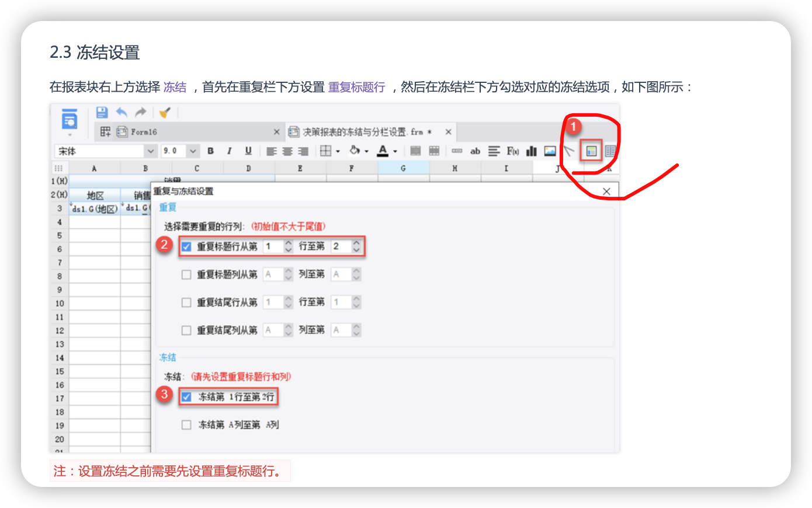
Task: Open repeat and freeze settings icon
Action: pyautogui.click(x=592, y=151)
